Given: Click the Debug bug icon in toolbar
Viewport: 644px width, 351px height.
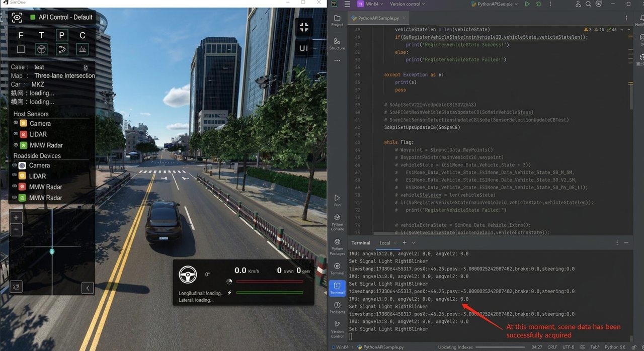Looking at the screenshot, I should pyautogui.click(x=539, y=4).
